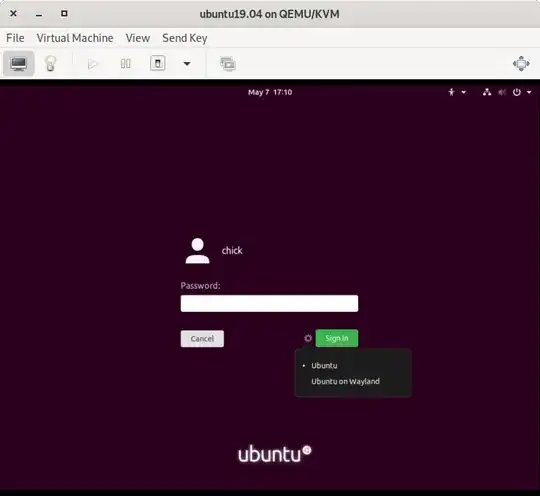Pause the virtual machine
This screenshot has width=540, height=496.
125,64
